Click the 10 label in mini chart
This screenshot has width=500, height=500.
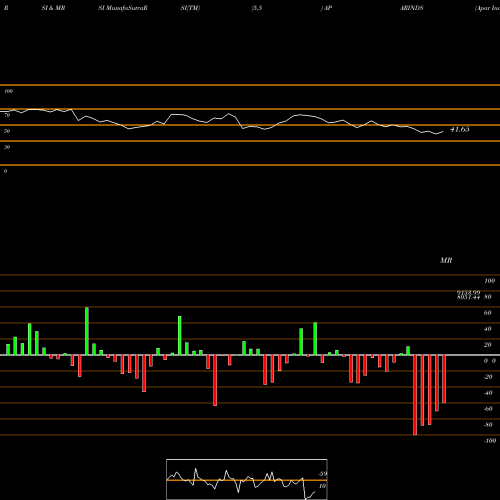(x=322, y=486)
